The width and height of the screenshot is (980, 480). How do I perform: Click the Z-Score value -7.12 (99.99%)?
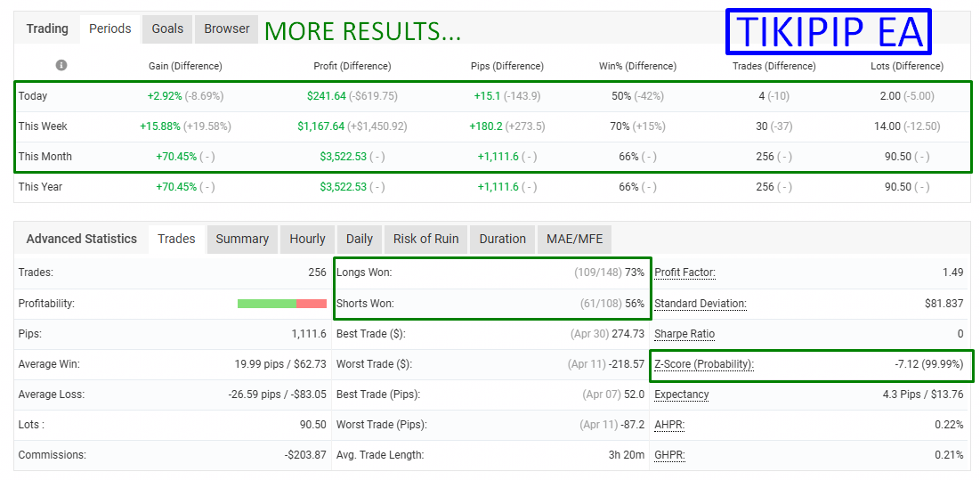tap(928, 364)
